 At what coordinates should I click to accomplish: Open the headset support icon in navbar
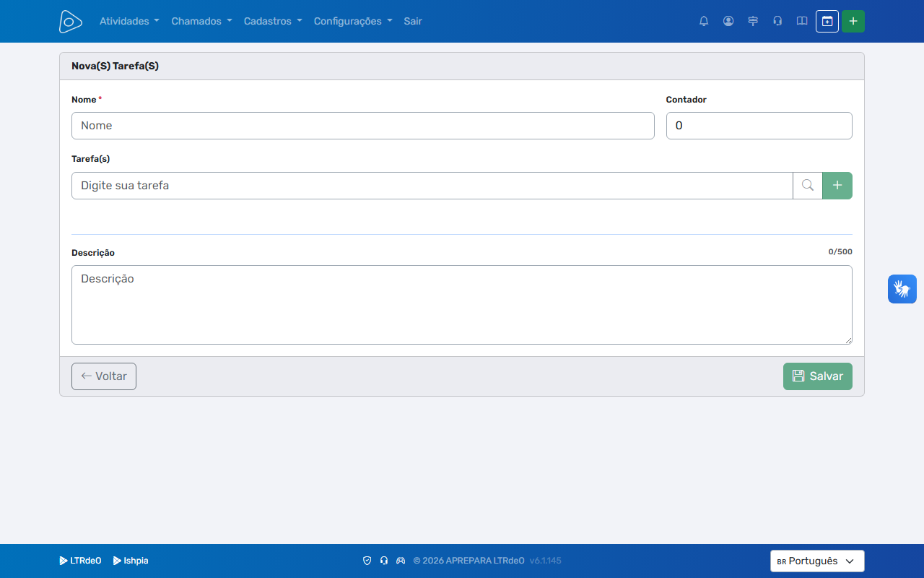pyautogui.click(x=777, y=21)
